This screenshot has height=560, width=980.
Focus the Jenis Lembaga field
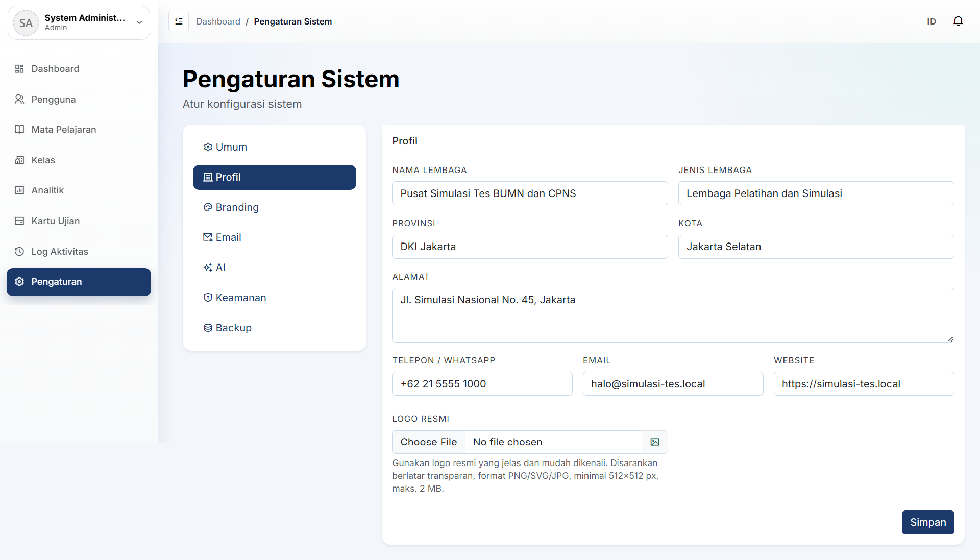[x=816, y=193]
